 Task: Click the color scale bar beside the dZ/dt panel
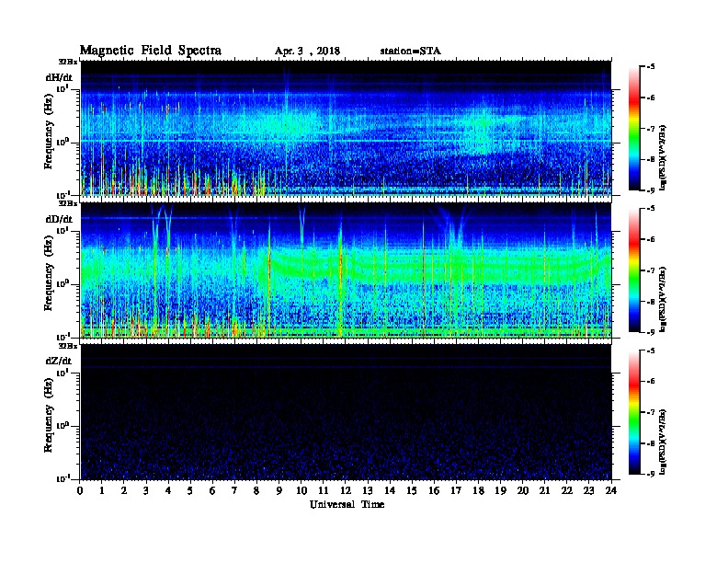633,412
